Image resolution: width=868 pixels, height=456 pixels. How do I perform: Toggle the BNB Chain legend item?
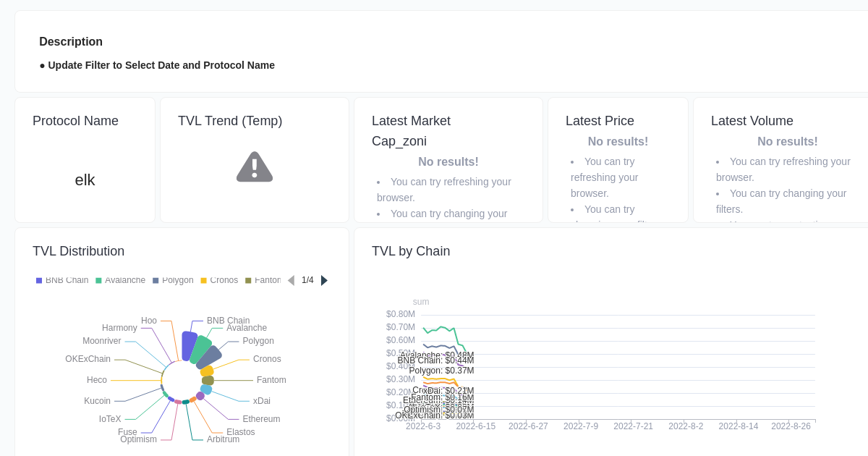(x=62, y=280)
